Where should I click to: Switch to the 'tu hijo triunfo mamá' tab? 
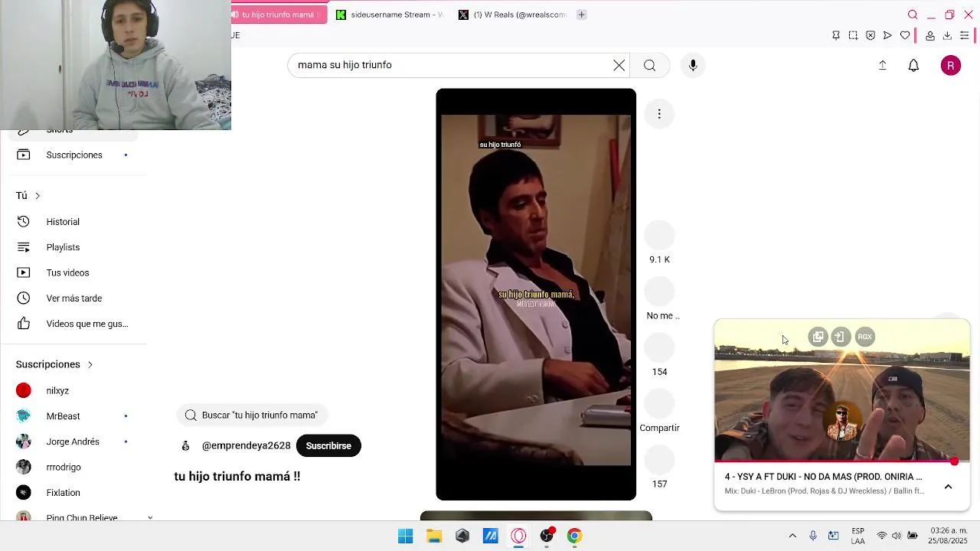[x=279, y=15]
